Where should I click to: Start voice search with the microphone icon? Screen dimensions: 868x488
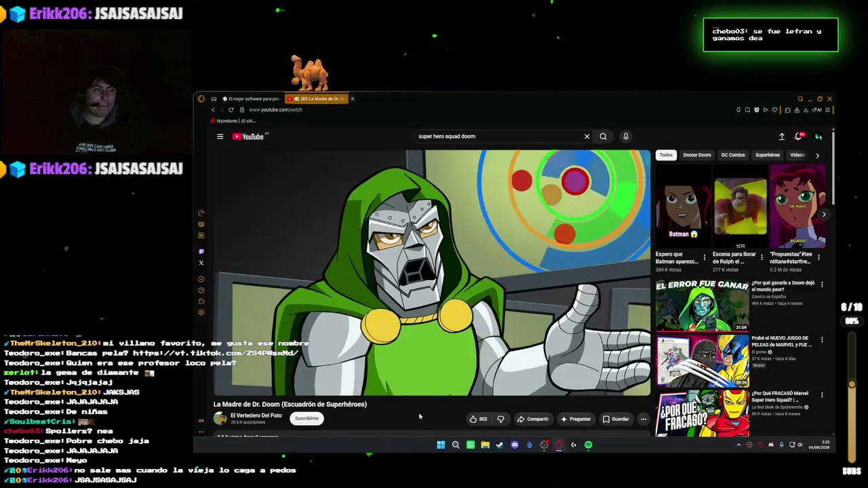coord(626,136)
